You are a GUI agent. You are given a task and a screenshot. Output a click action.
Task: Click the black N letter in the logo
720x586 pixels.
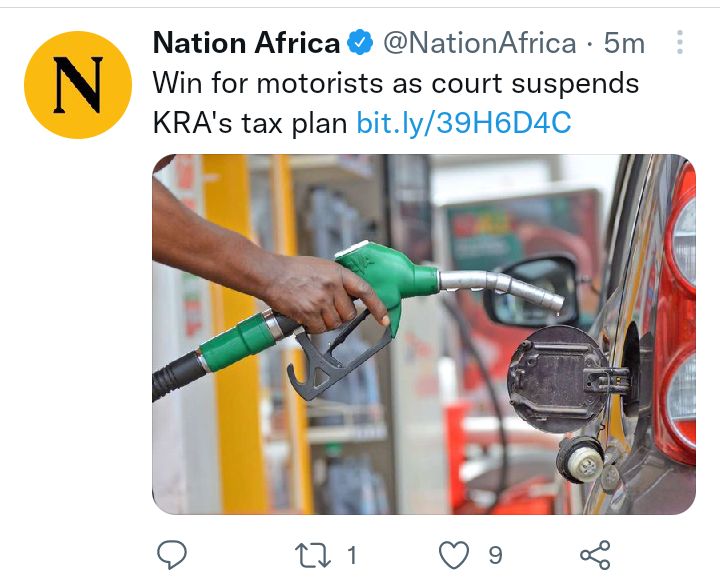[78, 85]
